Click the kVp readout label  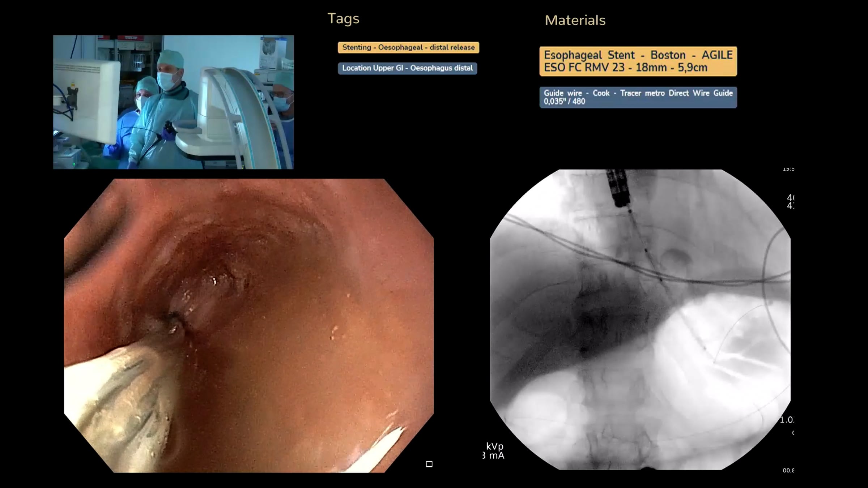pos(494,446)
